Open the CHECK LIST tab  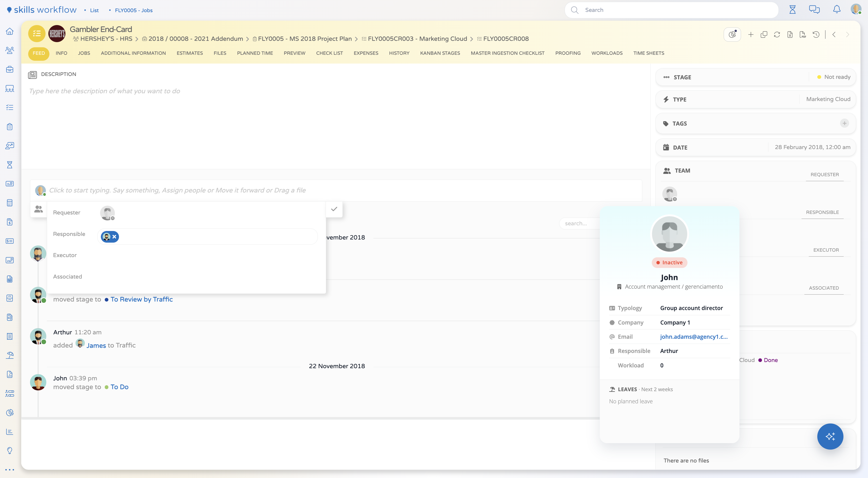pos(329,53)
